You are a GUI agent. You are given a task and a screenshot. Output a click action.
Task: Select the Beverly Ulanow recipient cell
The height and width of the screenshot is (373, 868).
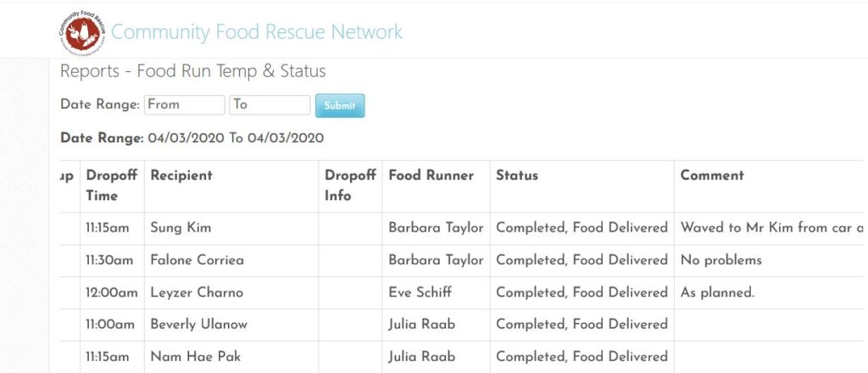231,325
